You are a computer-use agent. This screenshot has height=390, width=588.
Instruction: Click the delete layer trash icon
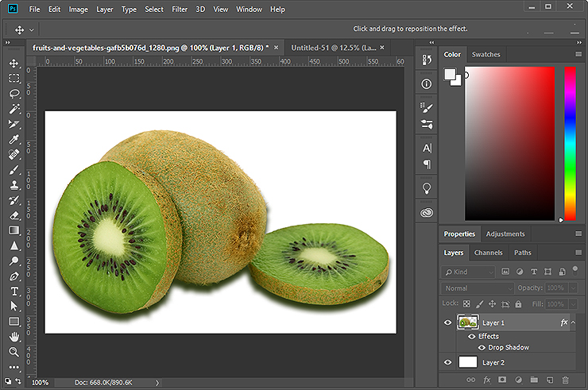click(565, 381)
